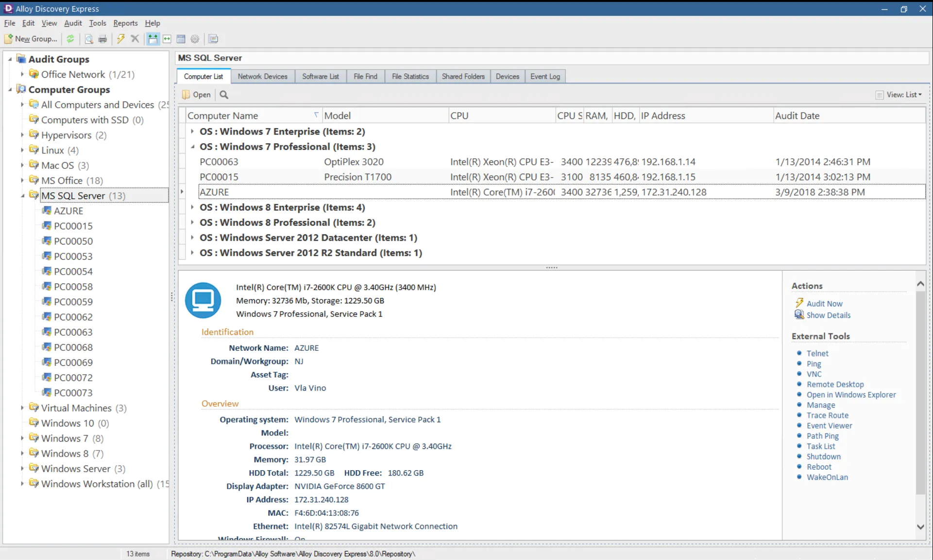Click the lightning Audit icon in the toolbar
This screenshot has height=560, width=933.
click(120, 39)
